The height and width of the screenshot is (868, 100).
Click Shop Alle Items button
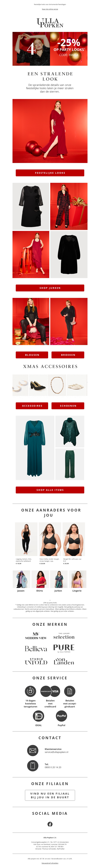[x=50, y=490]
